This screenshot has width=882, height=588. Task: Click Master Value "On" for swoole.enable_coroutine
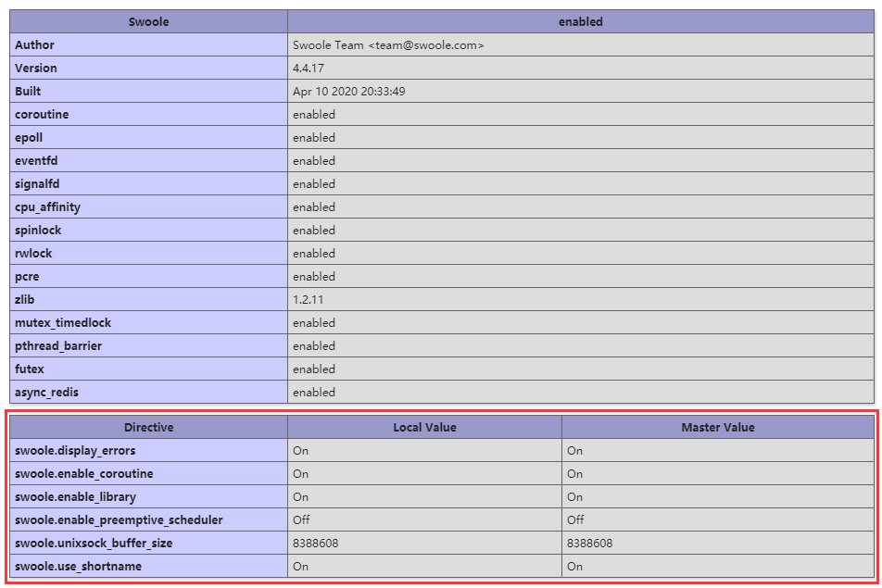pos(574,473)
